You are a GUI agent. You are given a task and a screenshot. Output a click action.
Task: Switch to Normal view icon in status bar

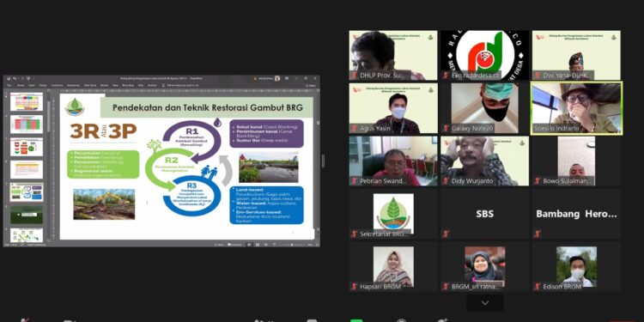tap(250, 245)
